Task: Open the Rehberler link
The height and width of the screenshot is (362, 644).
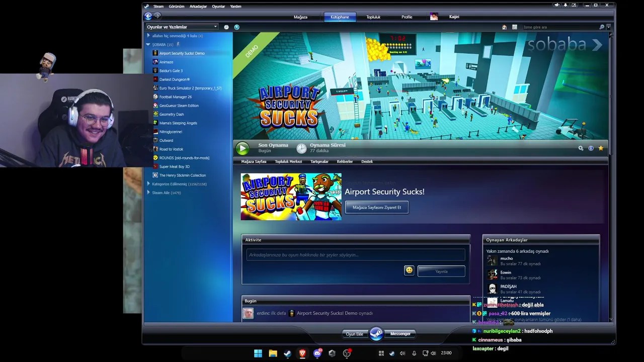Action: click(x=345, y=161)
